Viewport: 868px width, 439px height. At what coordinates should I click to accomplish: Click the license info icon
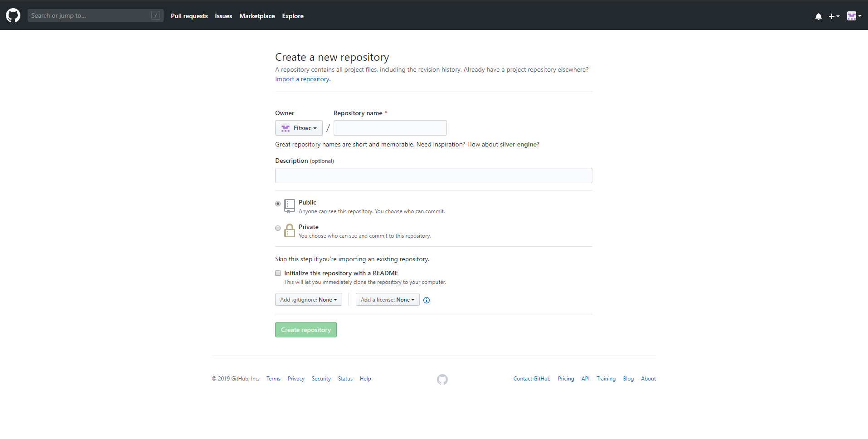(427, 300)
